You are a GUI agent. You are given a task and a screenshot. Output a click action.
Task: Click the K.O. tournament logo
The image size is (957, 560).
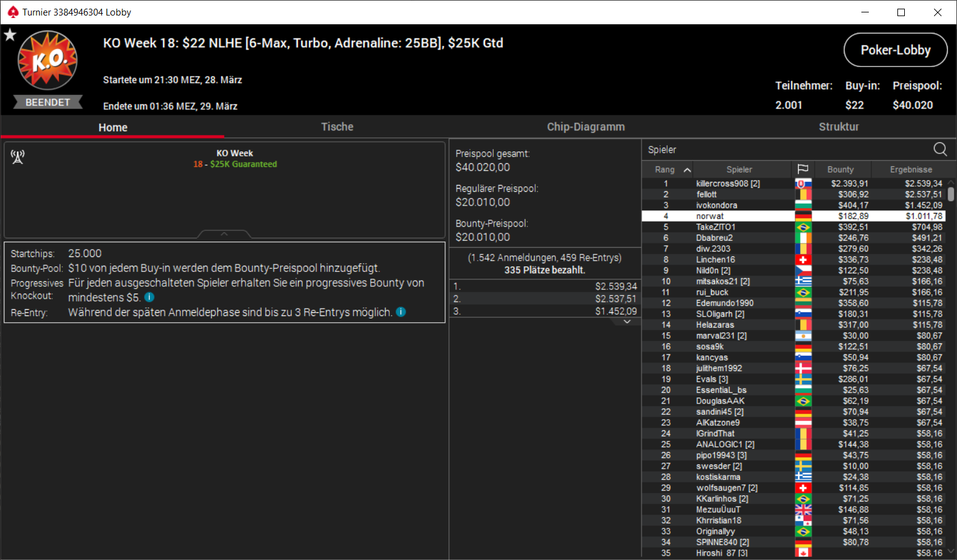pyautogui.click(x=48, y=61)
